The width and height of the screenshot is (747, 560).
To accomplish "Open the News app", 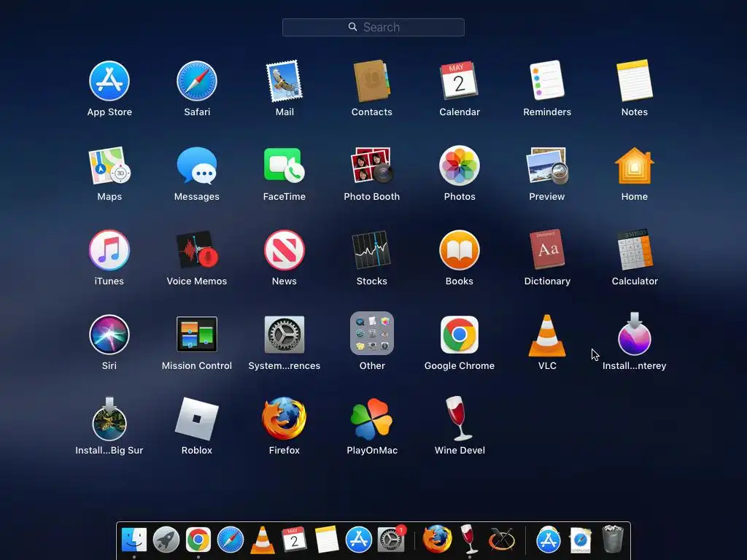I will (285, 250).
